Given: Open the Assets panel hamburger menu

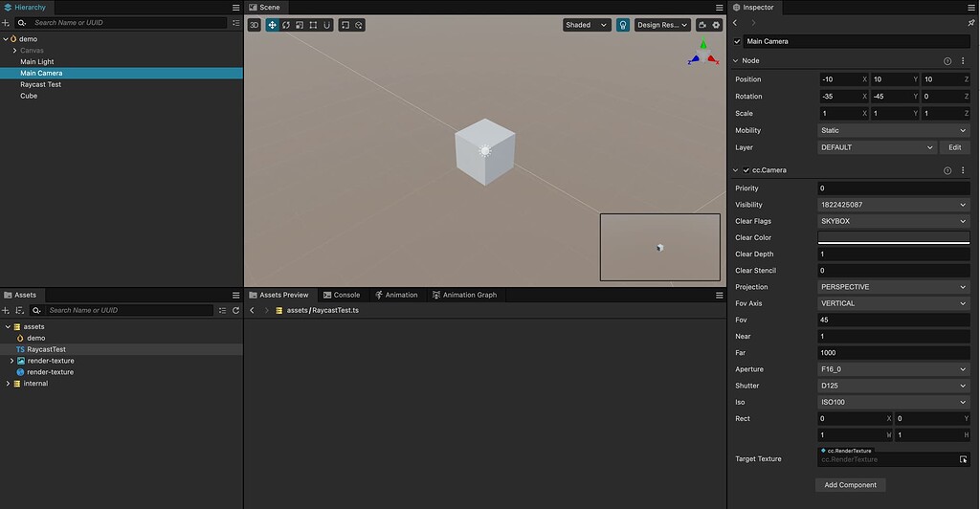Looking at the screenshot, I should tap(235, 296).
